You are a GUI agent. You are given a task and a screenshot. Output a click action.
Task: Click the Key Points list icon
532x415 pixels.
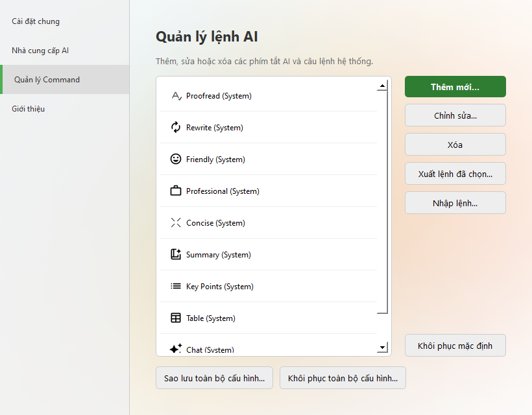[x=176, y=286]
